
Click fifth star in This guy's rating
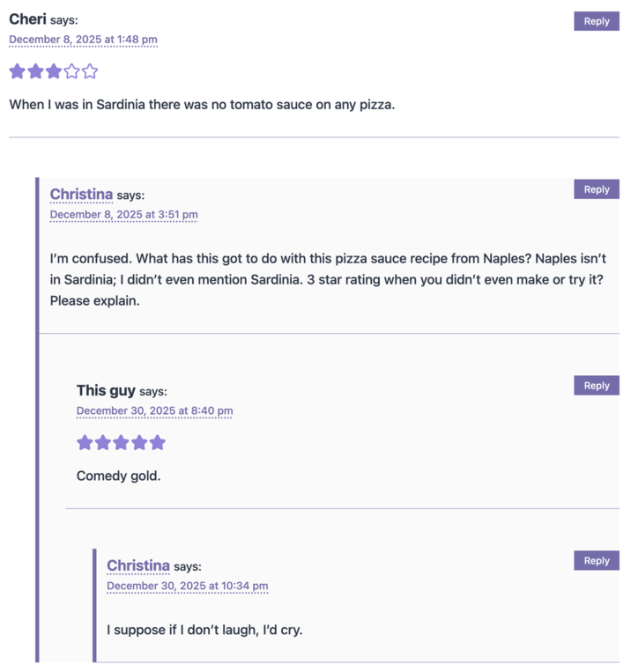pyautogui.click(x=157, y=442)
